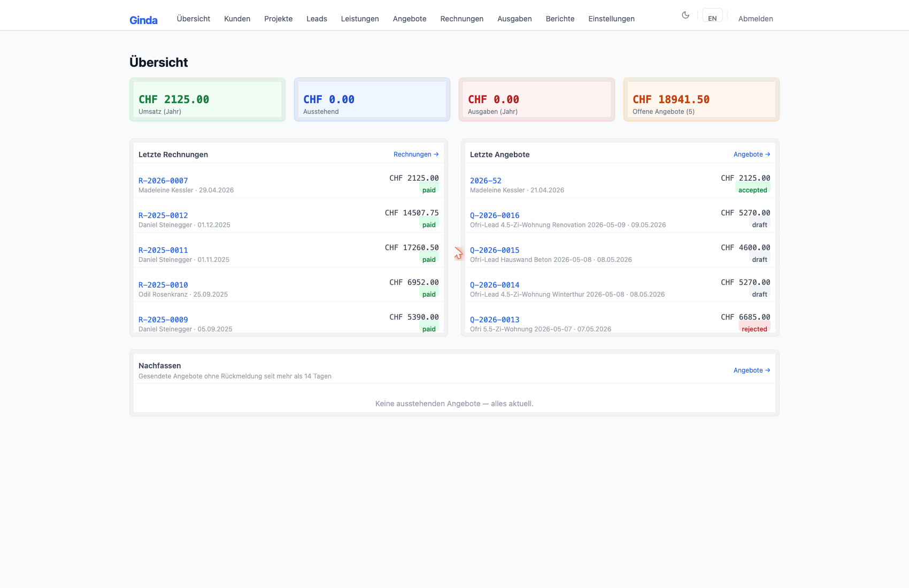This screenshot has height=588, width=909.
Task: Open Angebote in top navigation
Action: pos(410,19)
